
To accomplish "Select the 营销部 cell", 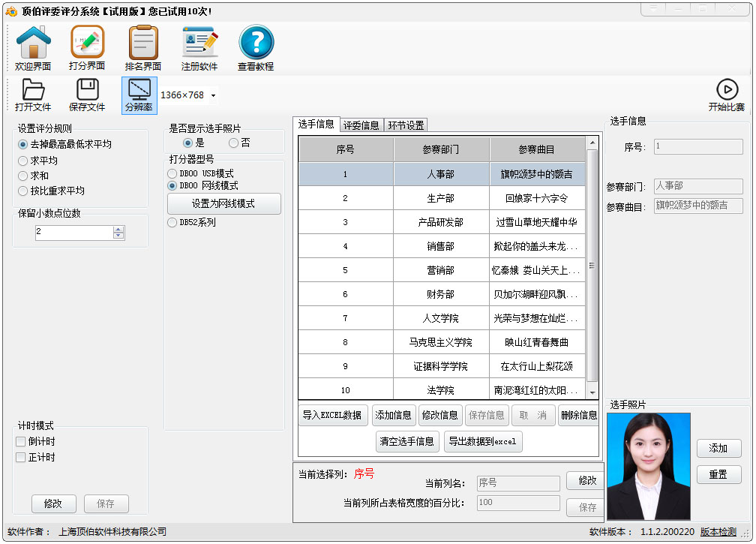I will 441,271.
